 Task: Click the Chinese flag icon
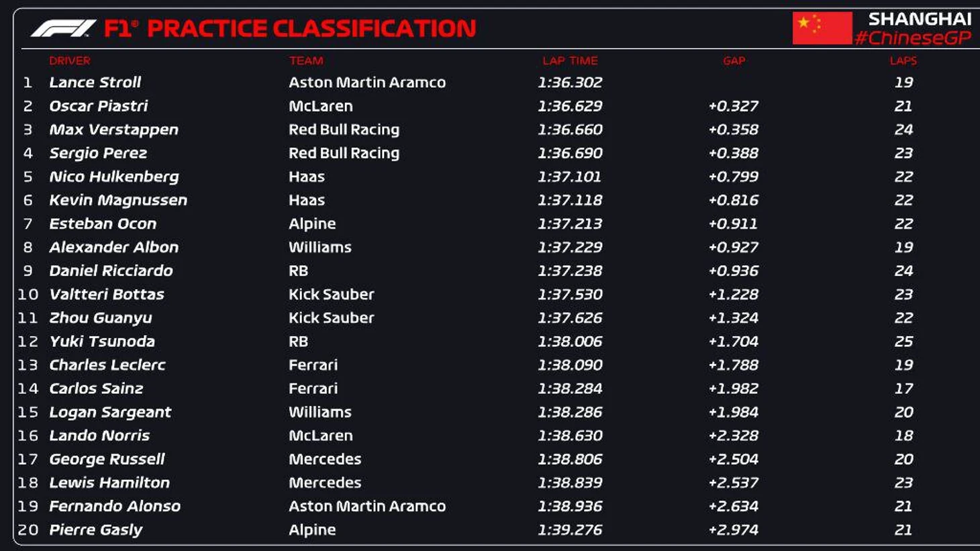pyautogui.click(x=822, y=28)
